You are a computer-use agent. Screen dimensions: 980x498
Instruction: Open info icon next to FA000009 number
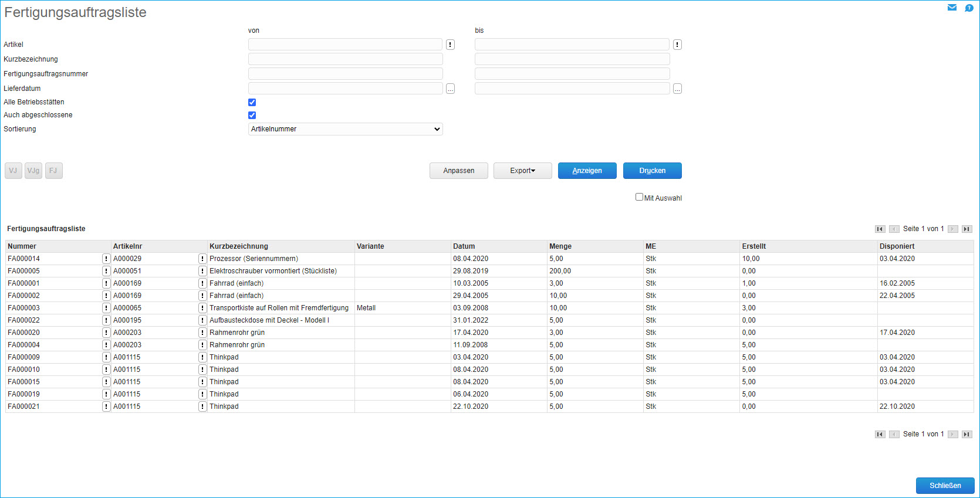pos(106,357)
